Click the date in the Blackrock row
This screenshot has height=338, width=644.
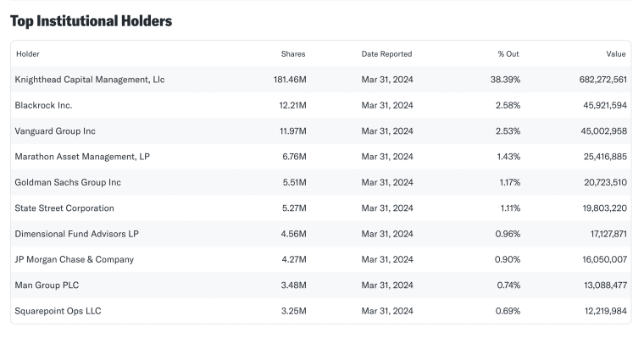(x=387, y=106)
